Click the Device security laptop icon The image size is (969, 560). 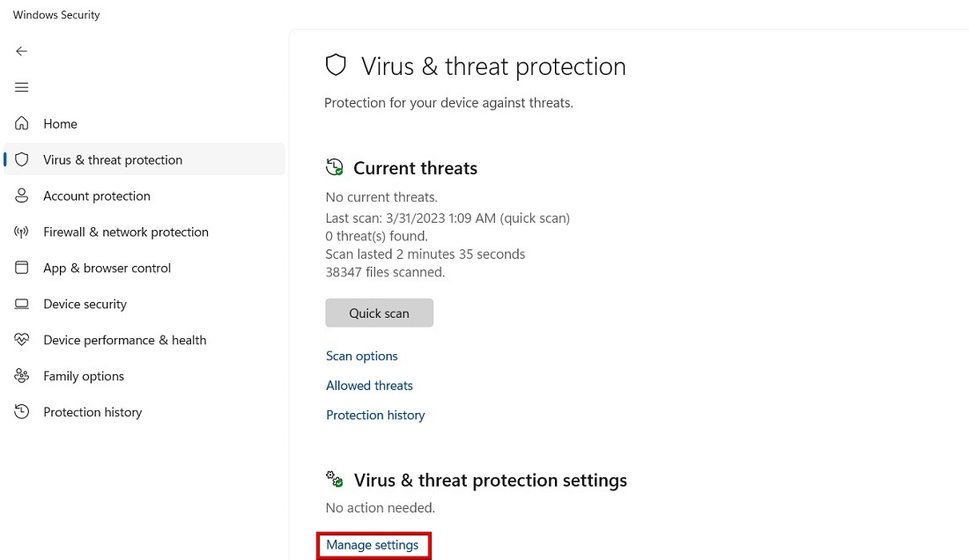[x=21, y=304]
